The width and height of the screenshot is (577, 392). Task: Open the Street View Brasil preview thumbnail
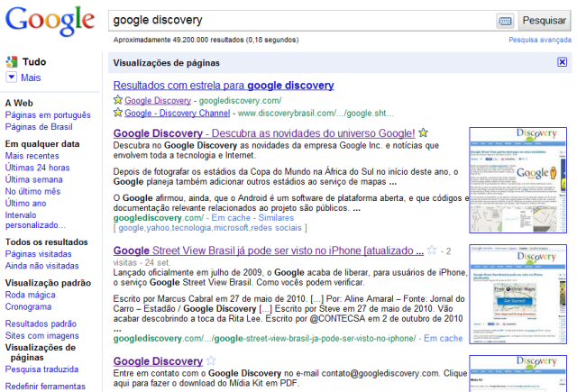point(518,293)
